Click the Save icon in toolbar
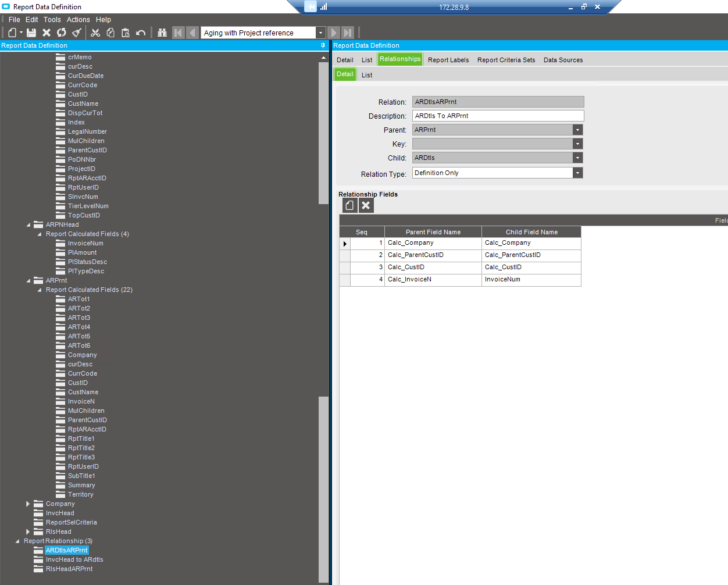 (x=31, y=33)
